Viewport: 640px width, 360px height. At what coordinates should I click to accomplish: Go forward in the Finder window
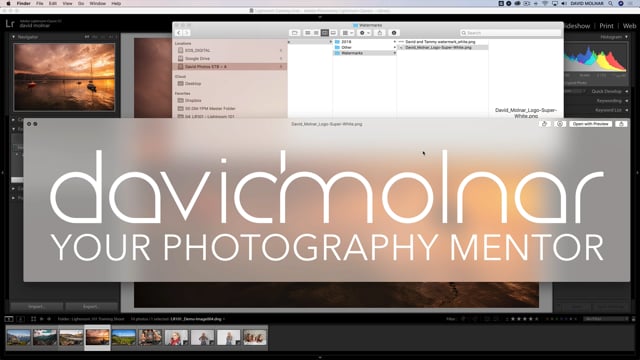coord(187,33)
